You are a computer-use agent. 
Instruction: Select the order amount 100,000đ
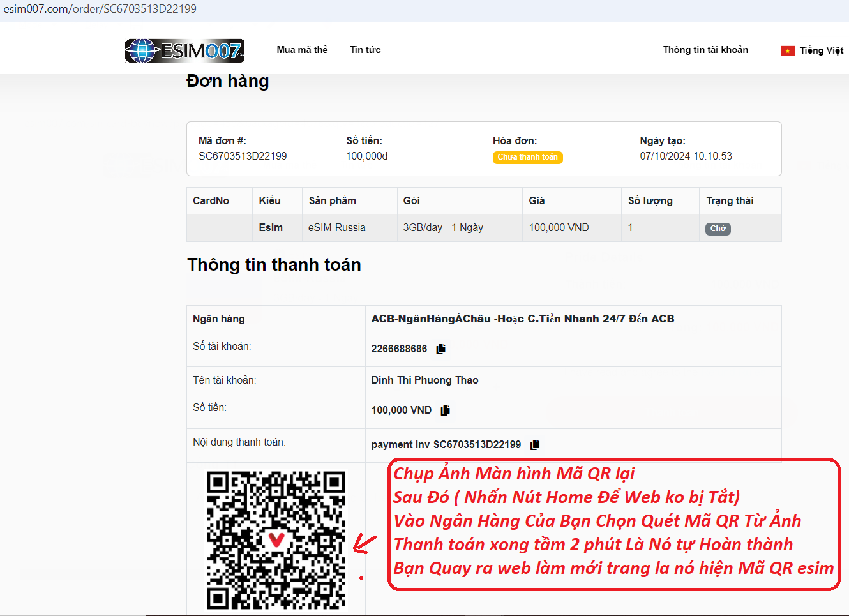pyautogui.click(x=367, y=156)
